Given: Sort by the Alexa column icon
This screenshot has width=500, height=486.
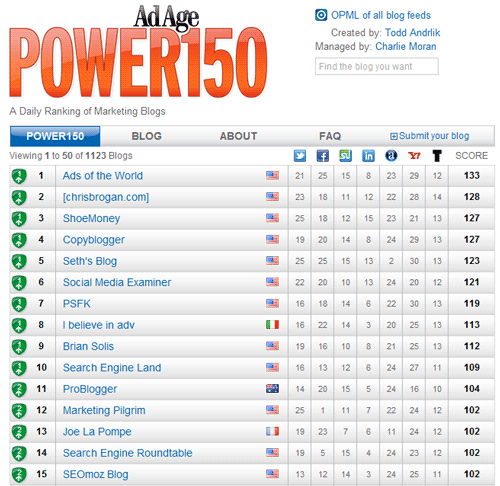Looking at the screenshot, I should [x=391, y=156].
